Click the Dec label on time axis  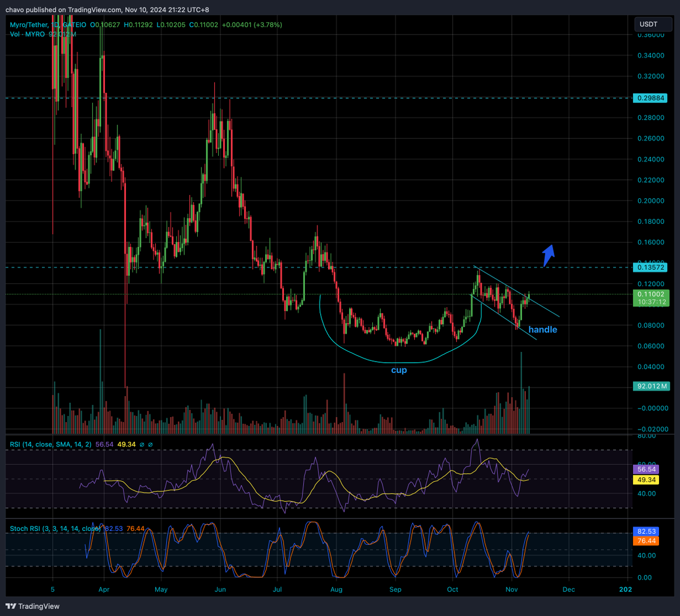[568, 589]
